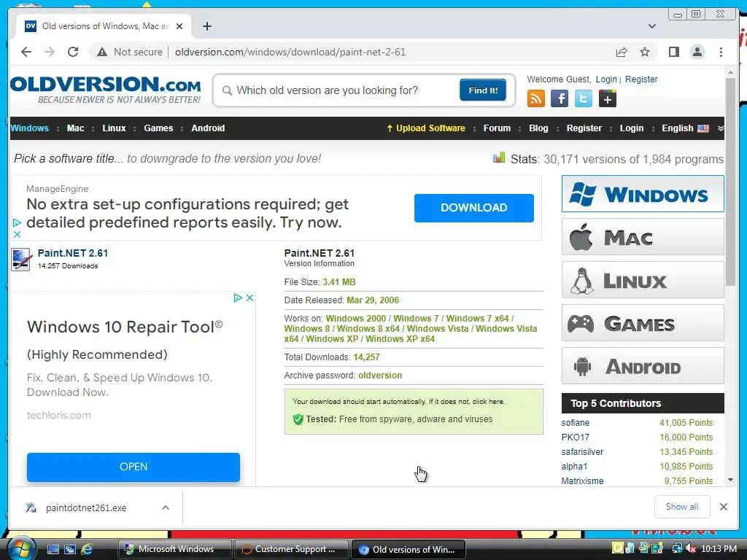Open the Blog nav link
The height and width of the screenshot is (560, 747).
[538, 128]
